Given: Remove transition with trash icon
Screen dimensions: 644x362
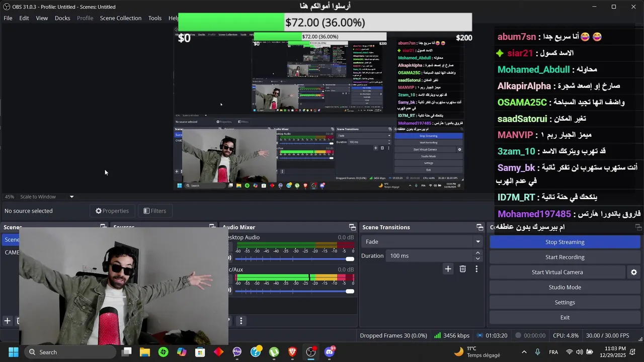Looking at the screenshot, I should coord(462,269).
